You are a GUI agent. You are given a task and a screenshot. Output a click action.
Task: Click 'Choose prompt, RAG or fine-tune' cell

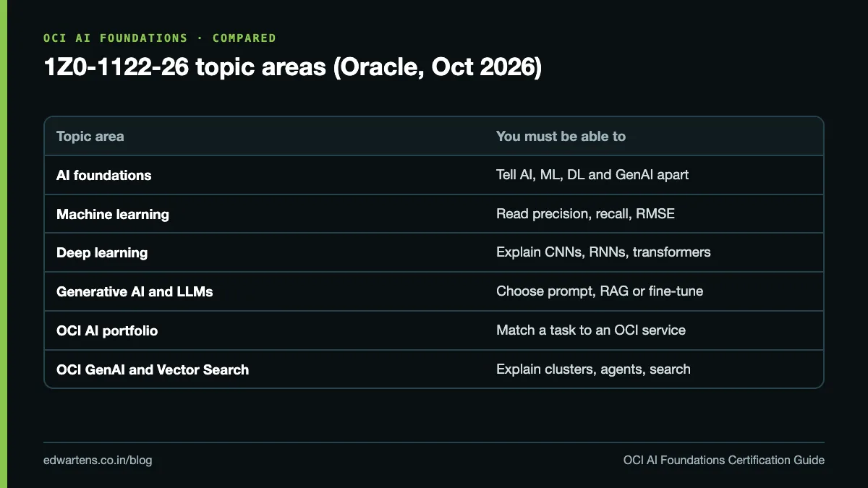pos(600,292)
